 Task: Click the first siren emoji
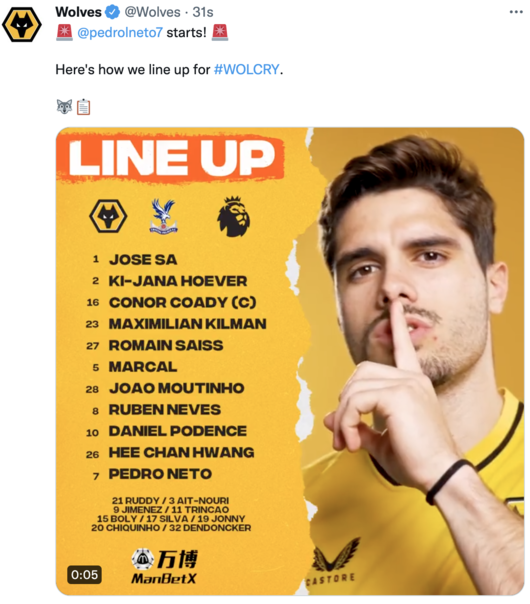click(64, 32)
